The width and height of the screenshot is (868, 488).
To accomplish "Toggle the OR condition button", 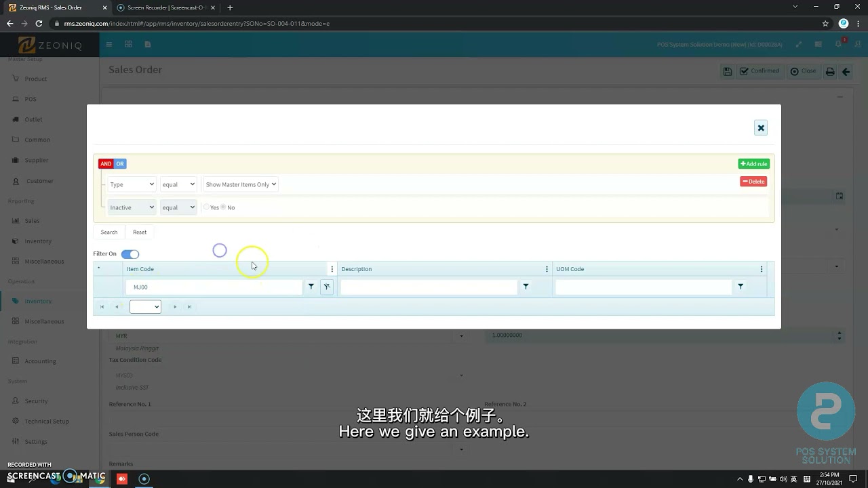I will pos(119,163).
